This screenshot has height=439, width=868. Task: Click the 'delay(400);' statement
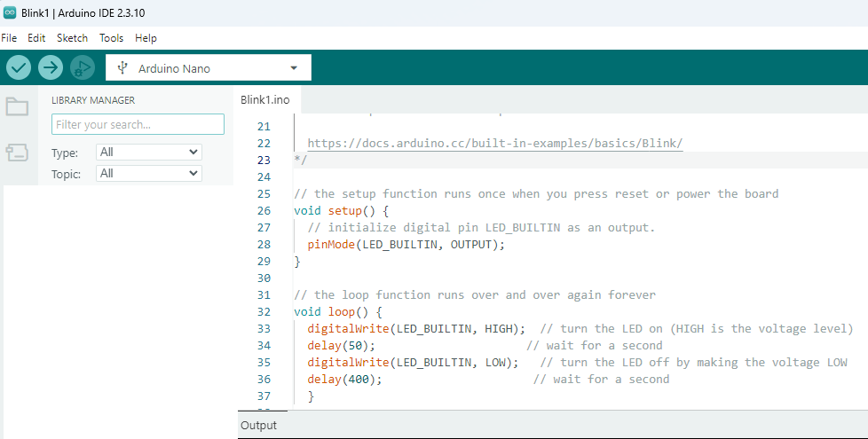pos(344,380)
